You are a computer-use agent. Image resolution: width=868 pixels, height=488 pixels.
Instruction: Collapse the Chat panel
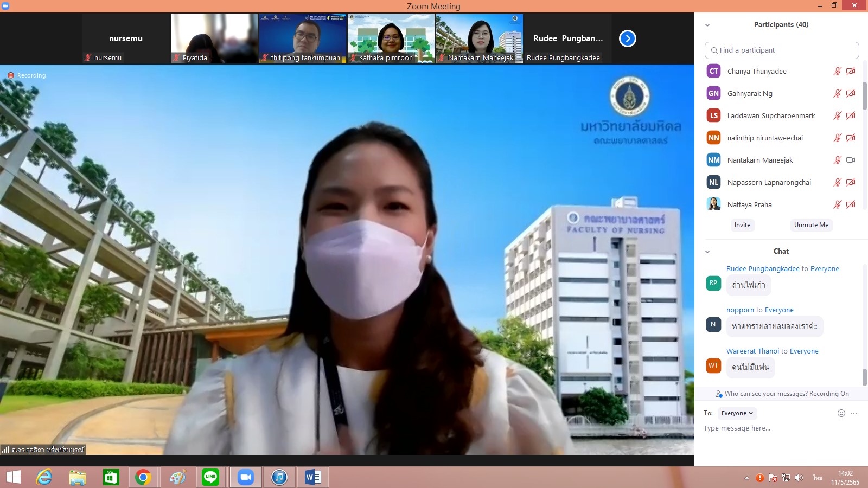click(x=707, y=252)
